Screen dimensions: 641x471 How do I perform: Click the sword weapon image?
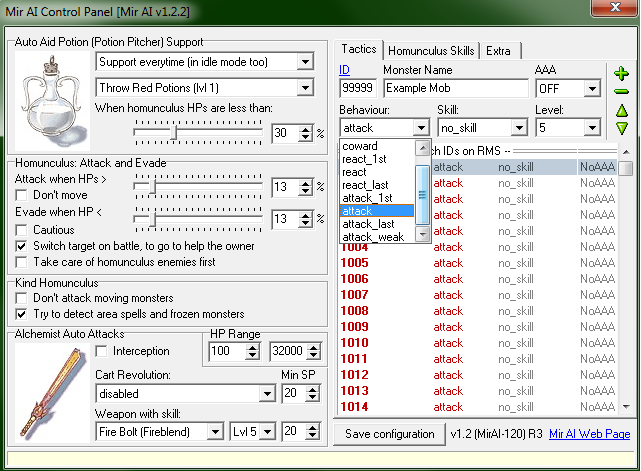point(52,392)
